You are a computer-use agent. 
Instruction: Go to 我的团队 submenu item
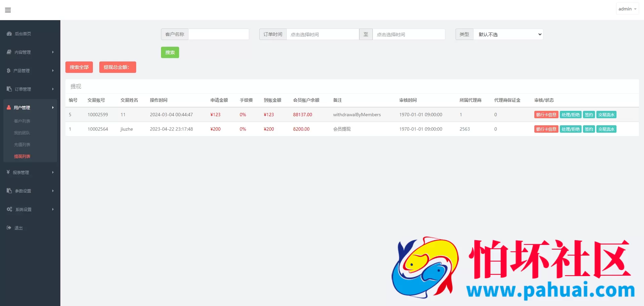[22, 133]
